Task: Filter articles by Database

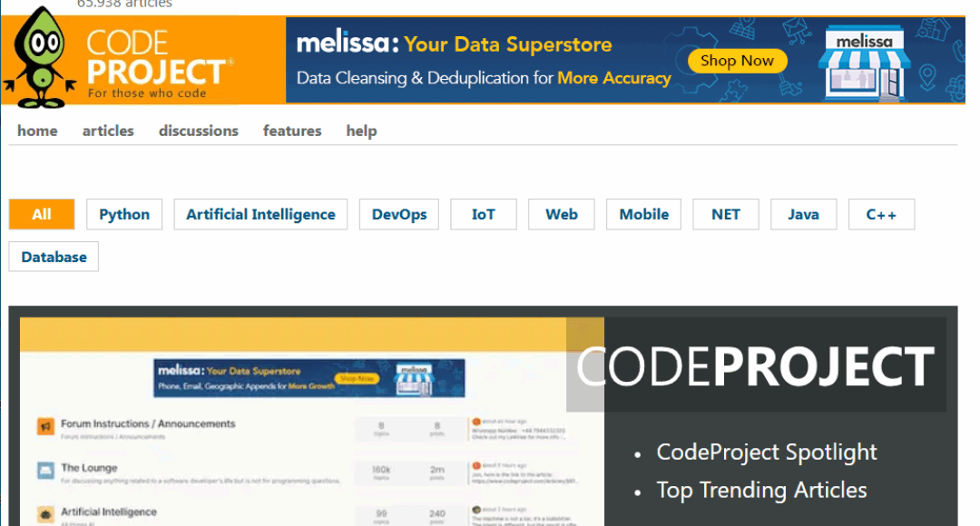Action: click(x=54, y=257)
